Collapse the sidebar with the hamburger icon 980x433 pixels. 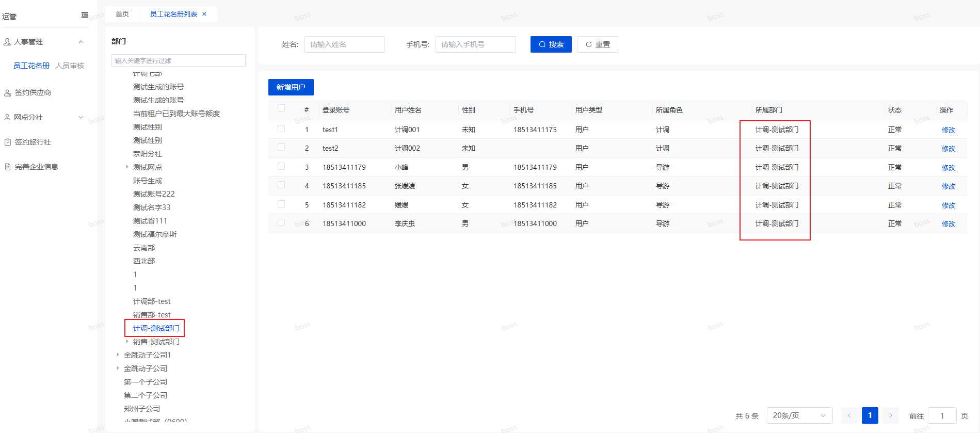85,15
